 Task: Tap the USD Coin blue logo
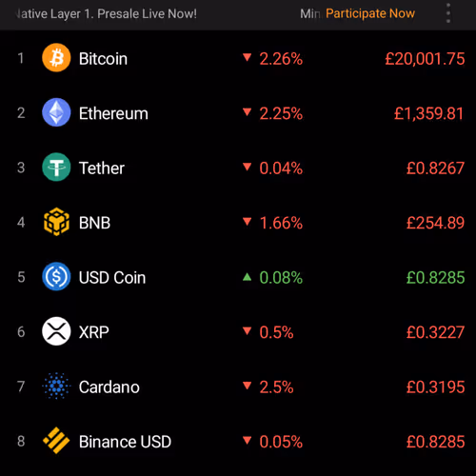tap(56, 276)
